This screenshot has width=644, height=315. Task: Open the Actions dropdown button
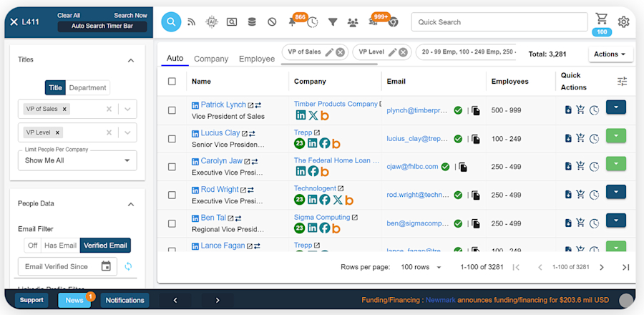611,54
